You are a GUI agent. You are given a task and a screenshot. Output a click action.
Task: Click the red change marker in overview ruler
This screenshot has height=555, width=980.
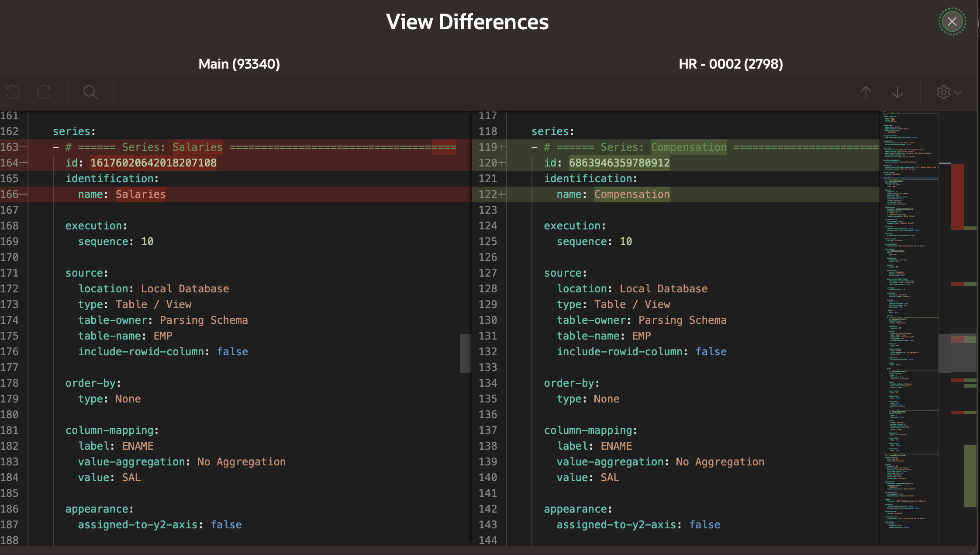tap(957, 197)
